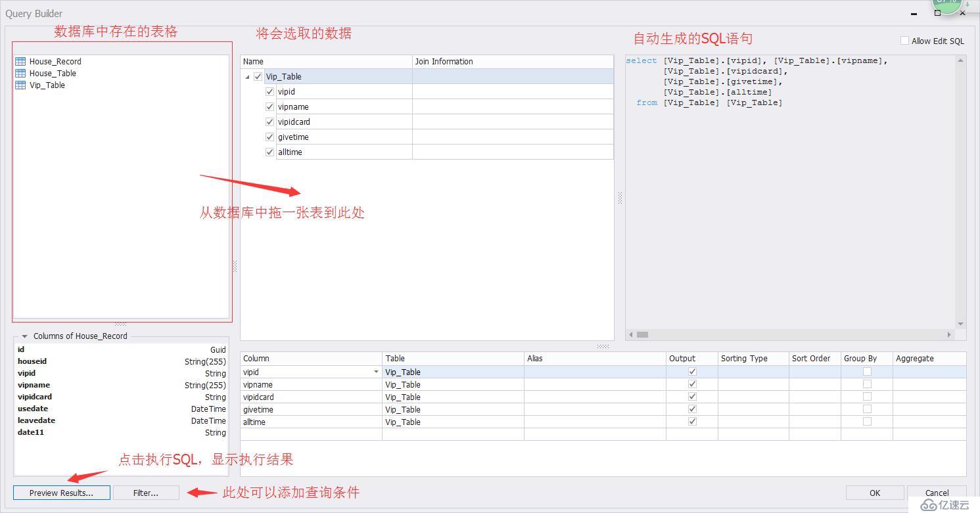The image size is (980, 513).
Task: Click the empty new row Column cell
Action: coord(312,434)
